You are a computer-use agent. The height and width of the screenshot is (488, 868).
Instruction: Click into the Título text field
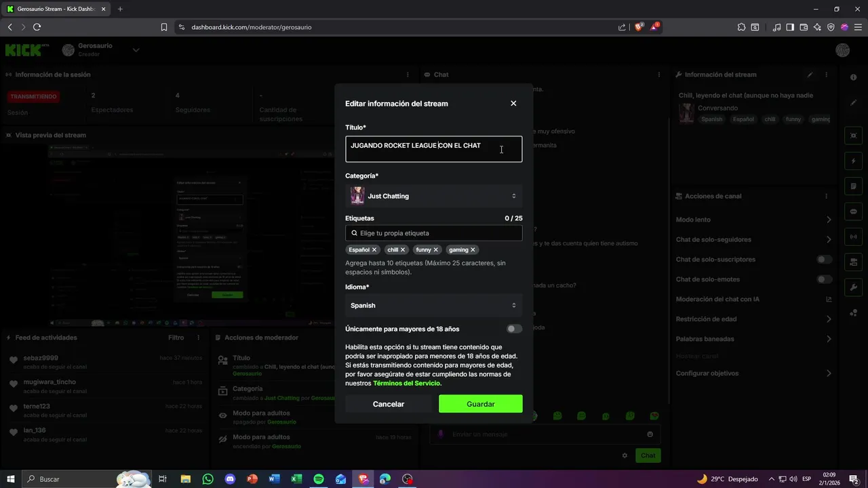[434, 149]
